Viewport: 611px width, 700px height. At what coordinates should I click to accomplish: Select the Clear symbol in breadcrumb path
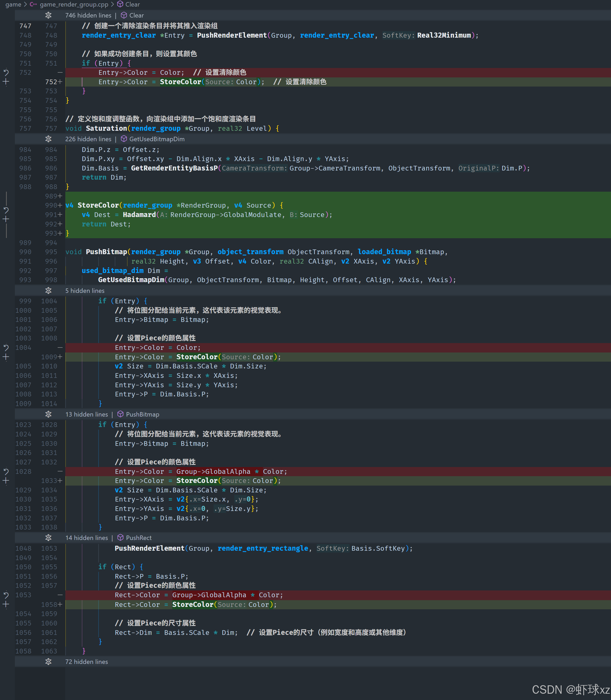(132, 4)
